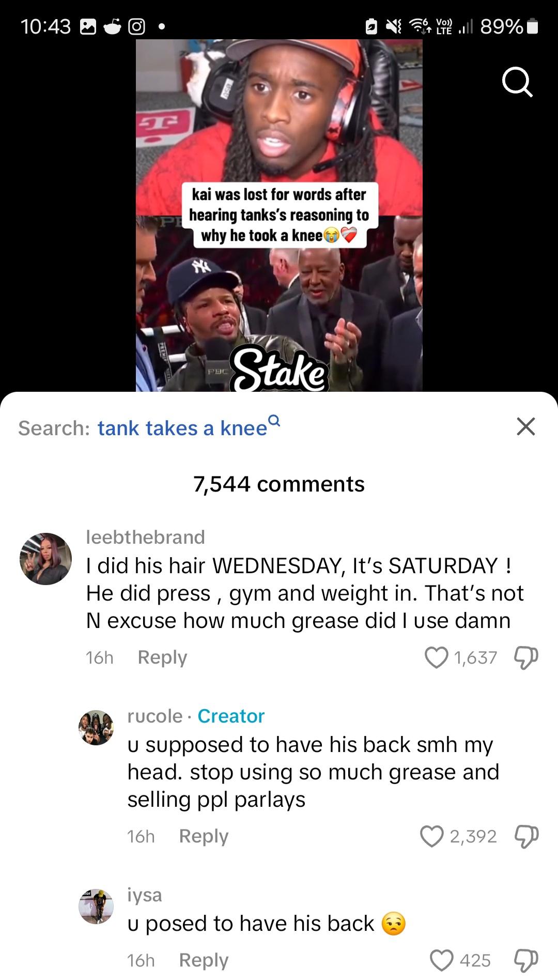Open rucole username profile
Screen dimensions: 558x980
[155, 716]
